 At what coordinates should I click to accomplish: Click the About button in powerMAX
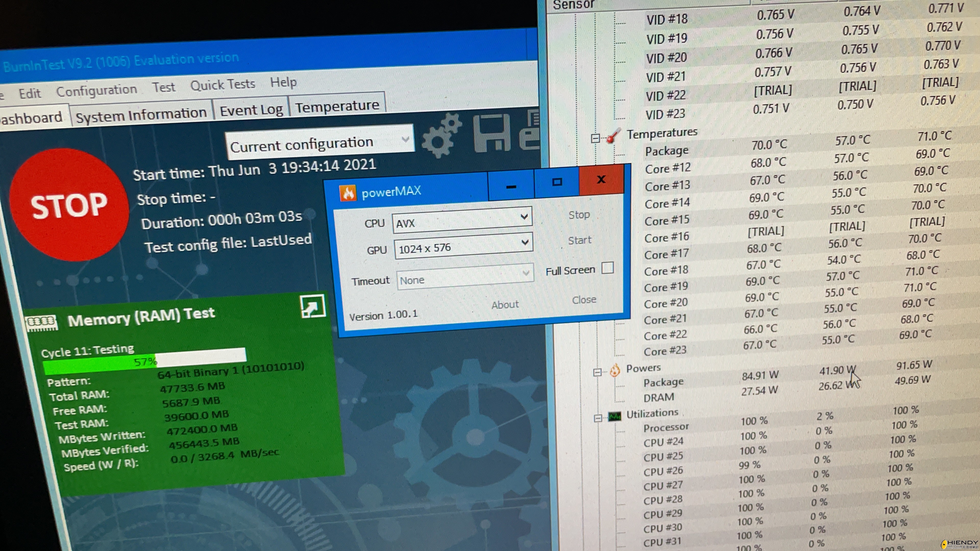pos(505,305)
